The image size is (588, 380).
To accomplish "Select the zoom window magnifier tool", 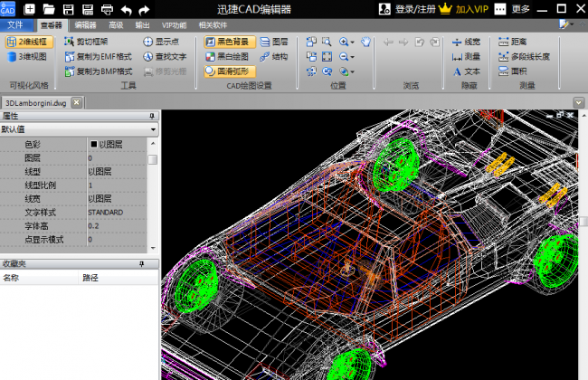I will click(327, 42).
